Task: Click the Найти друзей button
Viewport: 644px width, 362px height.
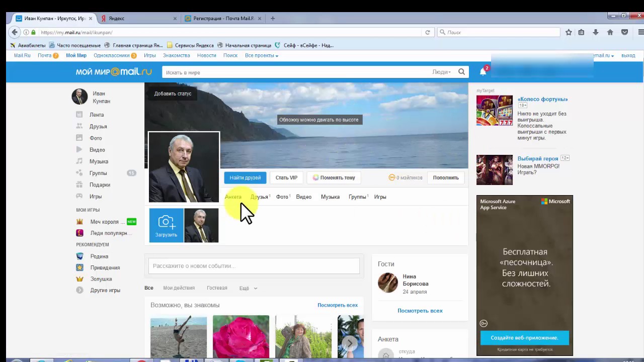Action: [245, 177]
